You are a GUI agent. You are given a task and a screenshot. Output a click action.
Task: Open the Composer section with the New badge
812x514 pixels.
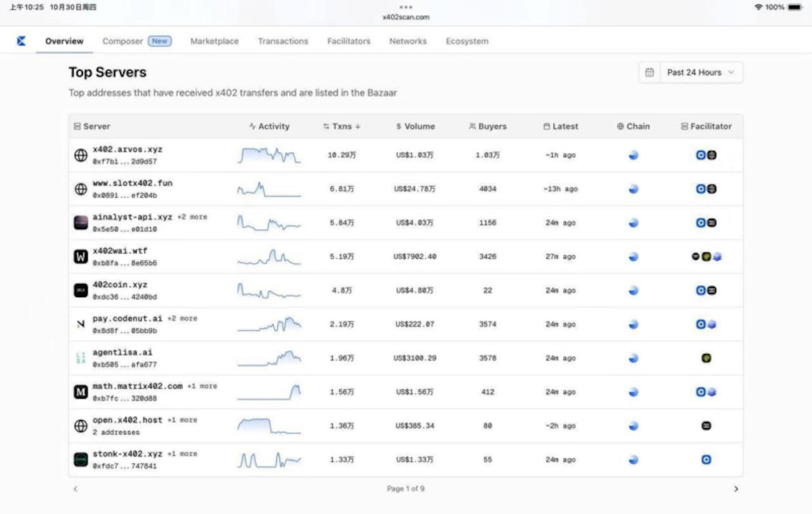pyautogui.click(x=122, y=41)
